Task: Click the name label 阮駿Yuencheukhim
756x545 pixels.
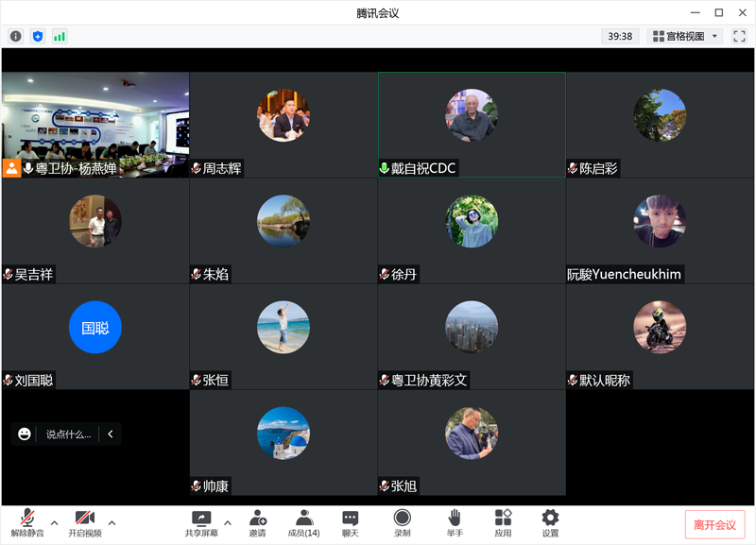Action: 624,274
